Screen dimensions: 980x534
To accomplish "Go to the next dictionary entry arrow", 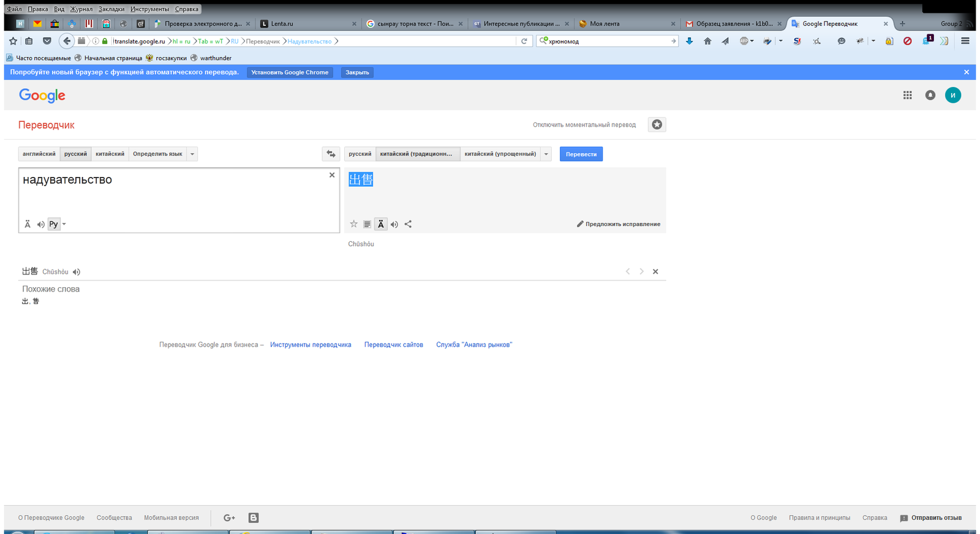I will (641, 271).
